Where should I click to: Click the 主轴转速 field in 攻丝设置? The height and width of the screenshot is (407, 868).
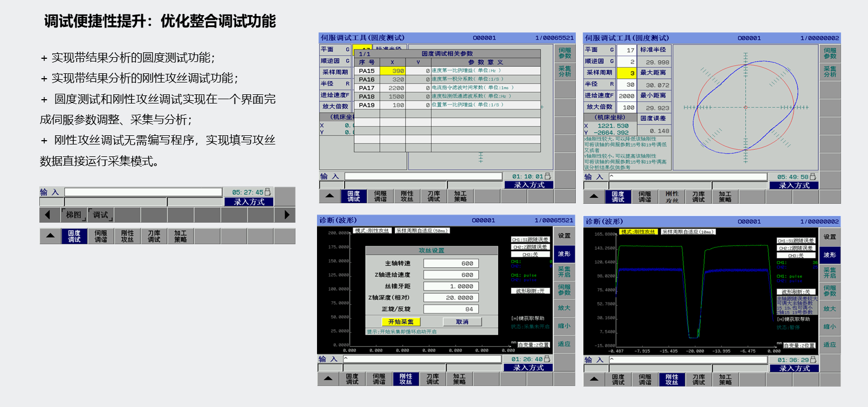click(451, 264)
